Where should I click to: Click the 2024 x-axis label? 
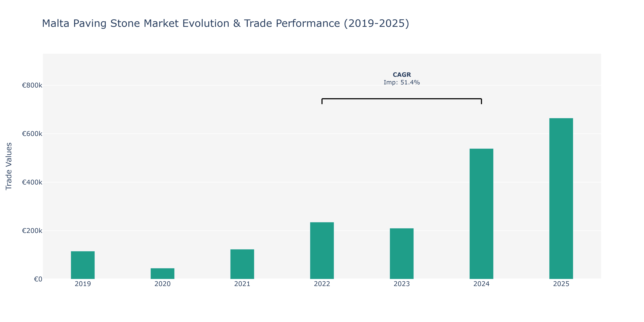(482, 284)
